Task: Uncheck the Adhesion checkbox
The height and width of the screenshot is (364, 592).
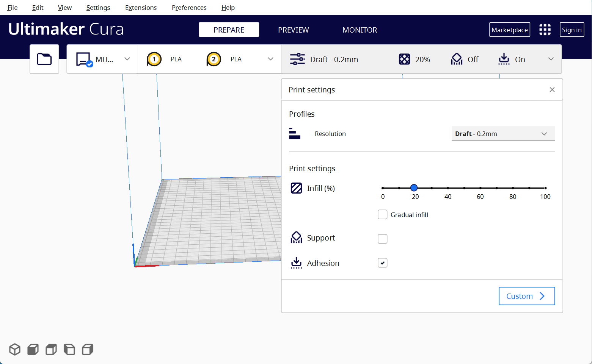Action: click(x=382, y=263)
